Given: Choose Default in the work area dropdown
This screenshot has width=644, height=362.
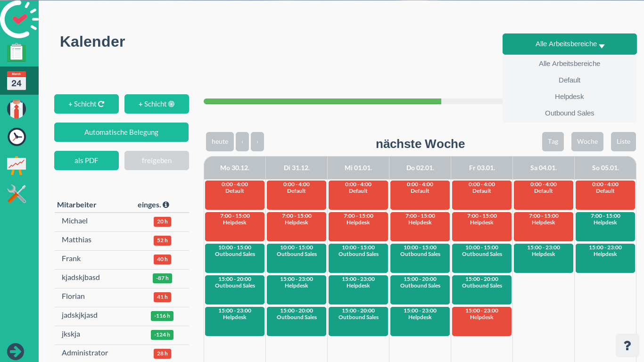Looking at the screenshot, I should pos(570,80).
